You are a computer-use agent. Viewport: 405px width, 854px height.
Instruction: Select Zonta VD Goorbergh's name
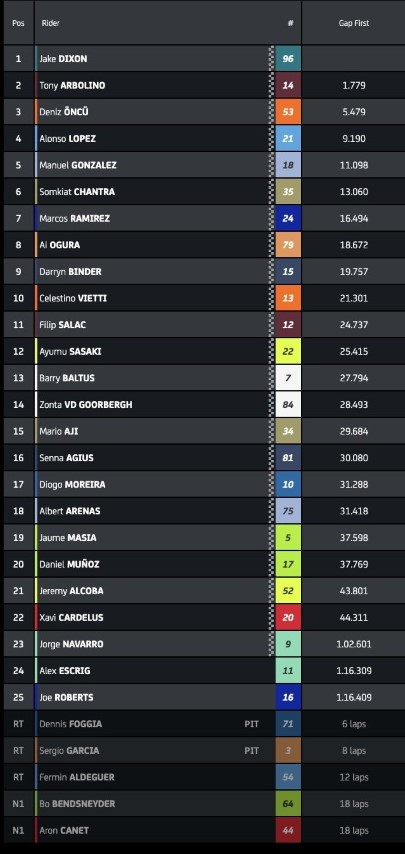85,405
